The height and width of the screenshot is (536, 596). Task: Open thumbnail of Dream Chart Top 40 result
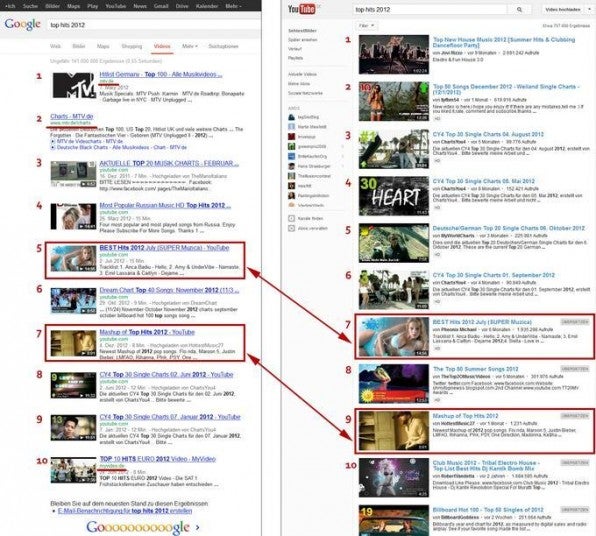[x=73, y=301]
